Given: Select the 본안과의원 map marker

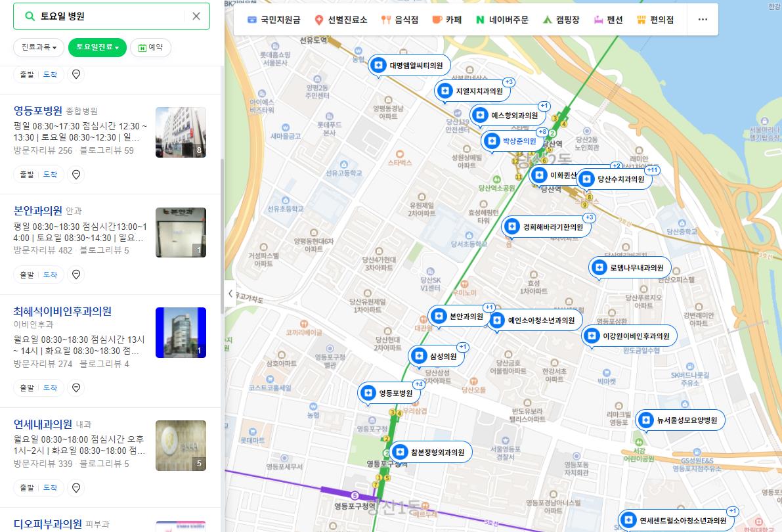Looking at the screenshot, I should pos(460,317).
